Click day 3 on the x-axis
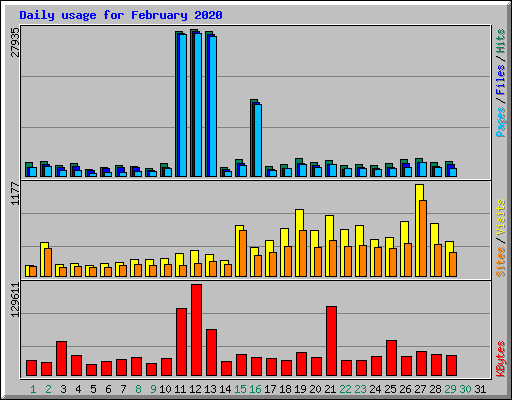This screenshot has width=512, height=400. click(63, 389)
